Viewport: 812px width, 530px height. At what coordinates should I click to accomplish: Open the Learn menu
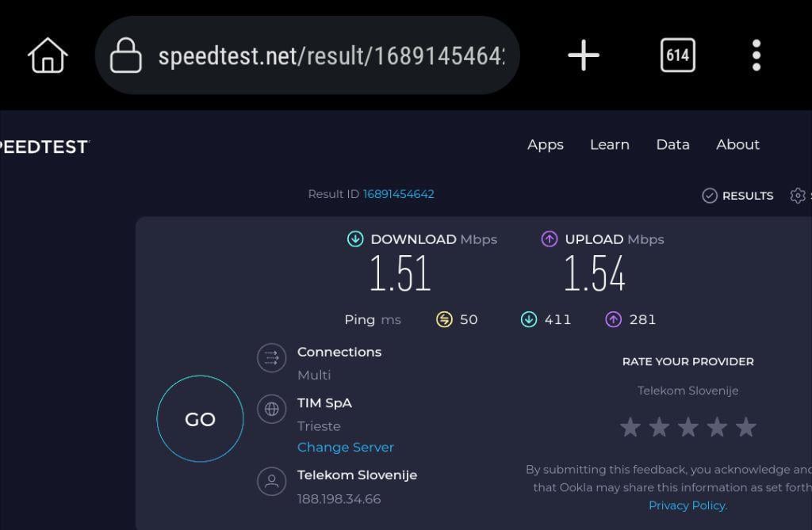coord(610,144)
